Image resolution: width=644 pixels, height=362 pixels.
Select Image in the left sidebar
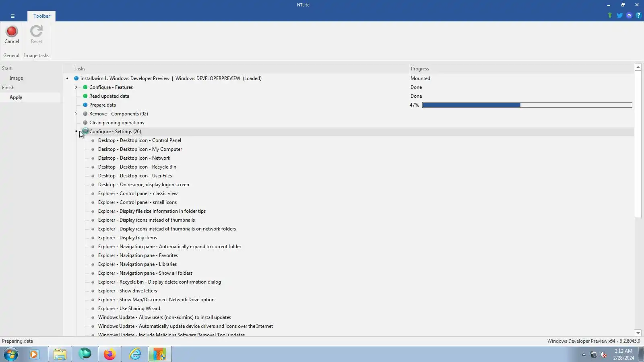tap(16, 78)
